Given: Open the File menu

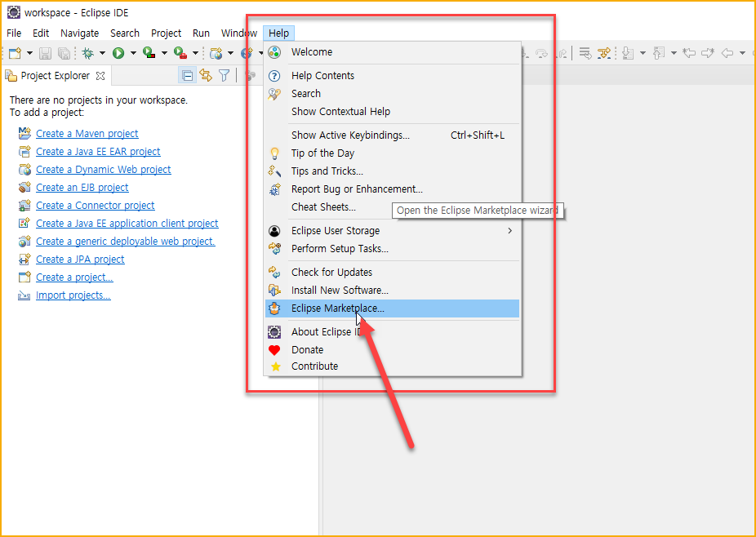Looking at the screenshot, I should pyautogui.click(x=14, y=33).
